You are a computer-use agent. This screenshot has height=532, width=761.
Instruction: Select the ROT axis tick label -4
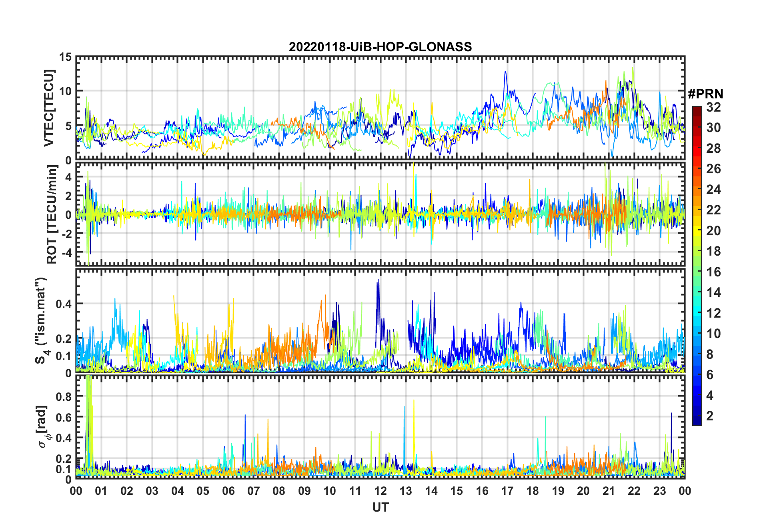point(66,253)
